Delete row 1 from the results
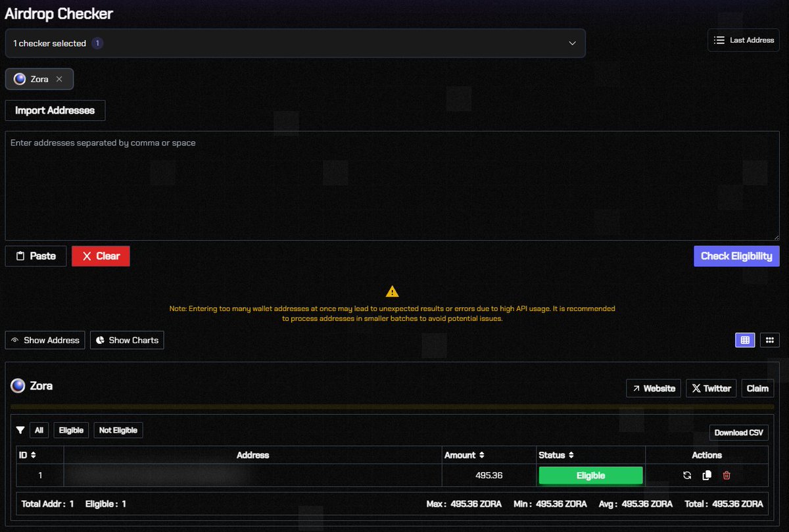Screen dimensions: 789x532 pyautogui.click(x=727, y=475)
